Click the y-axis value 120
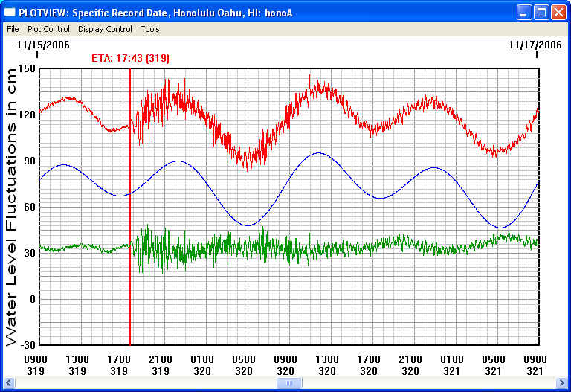Screen dimensions: 571x392 tap(27, 115)
